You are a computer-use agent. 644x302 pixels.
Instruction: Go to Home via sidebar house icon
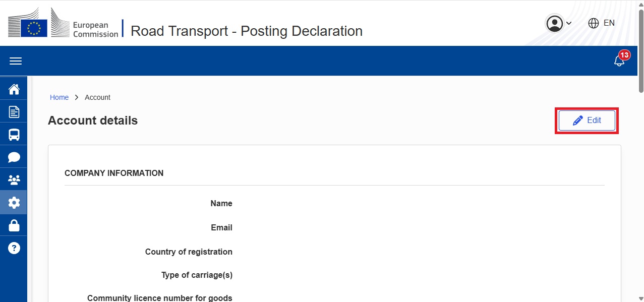click(x=14, y=89)
